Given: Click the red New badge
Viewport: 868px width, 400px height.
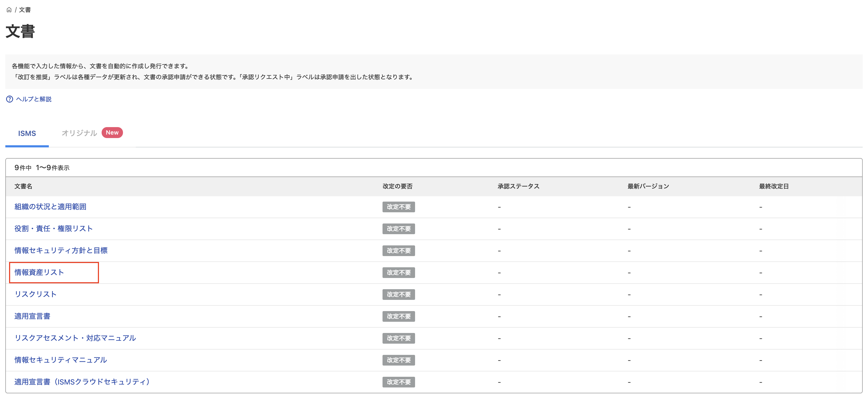Looking at the screenshot, I should click(112, 132).
